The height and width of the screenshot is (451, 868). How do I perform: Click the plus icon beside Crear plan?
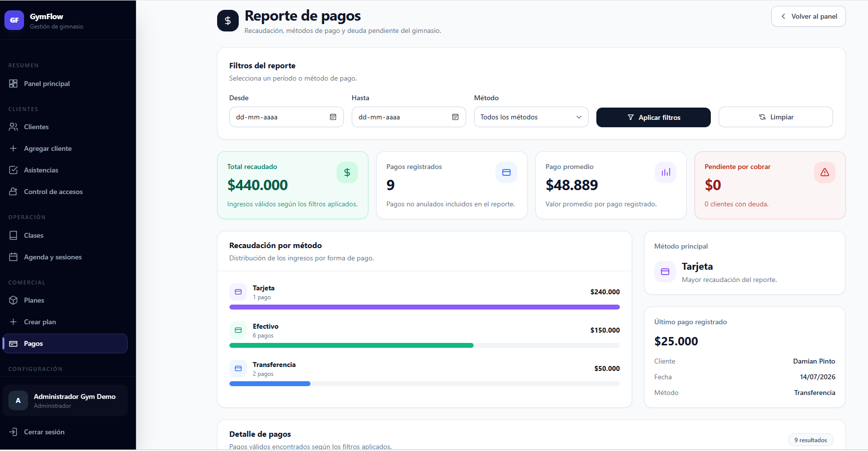pos(13,322)
